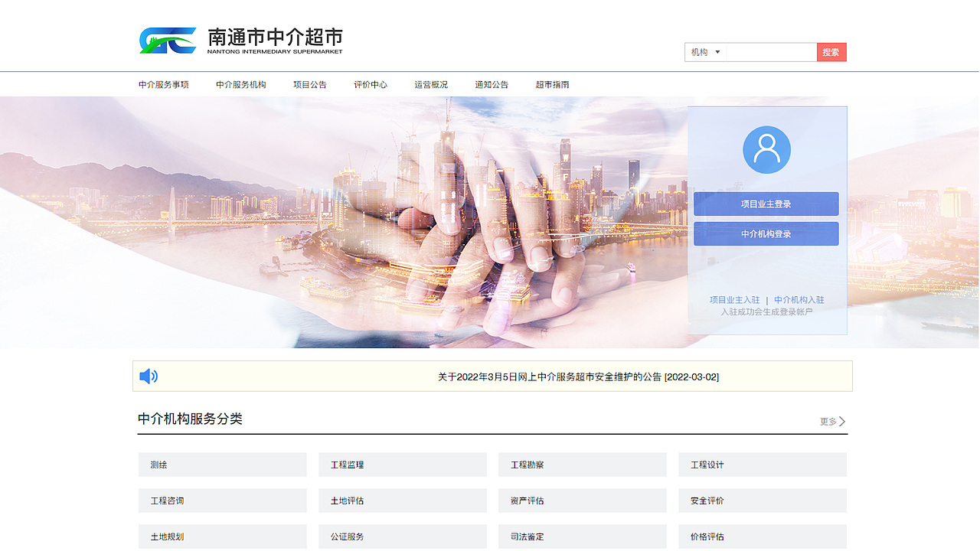Click the user avatar icon in the login panel
980x551 pixels.
pyautogui.click(x=766, y=149)
